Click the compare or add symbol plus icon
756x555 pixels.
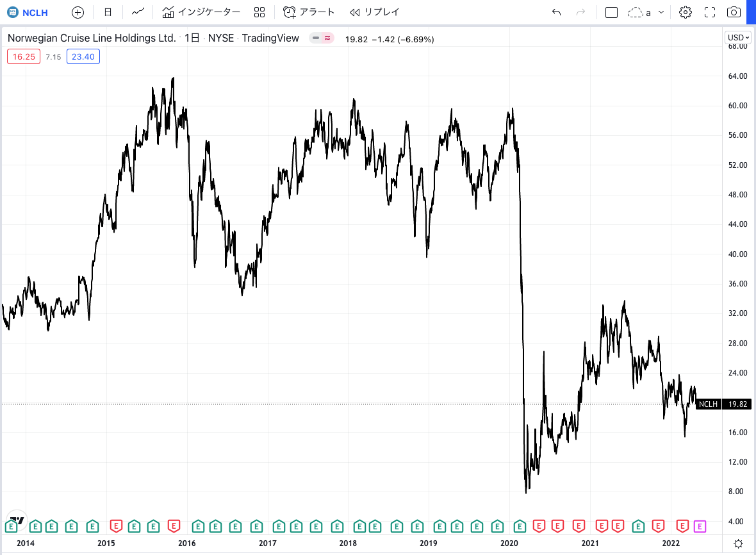[x=78, y=12]
